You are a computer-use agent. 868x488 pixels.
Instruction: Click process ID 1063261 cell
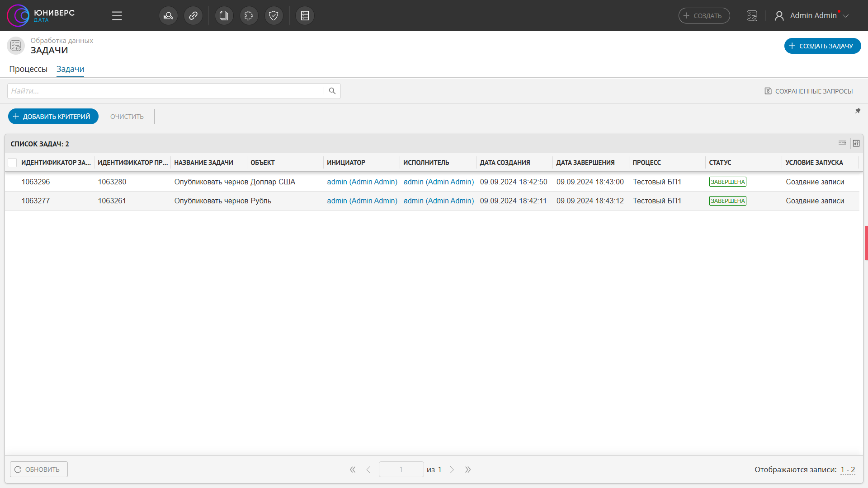pyautogui.click(x=112, y=201)
